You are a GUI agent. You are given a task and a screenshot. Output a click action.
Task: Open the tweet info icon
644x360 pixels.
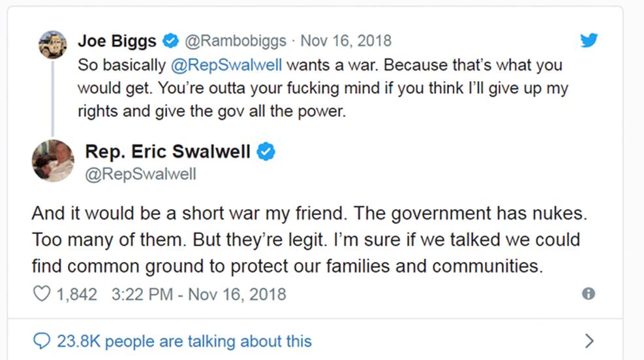[x=589, y=294]
